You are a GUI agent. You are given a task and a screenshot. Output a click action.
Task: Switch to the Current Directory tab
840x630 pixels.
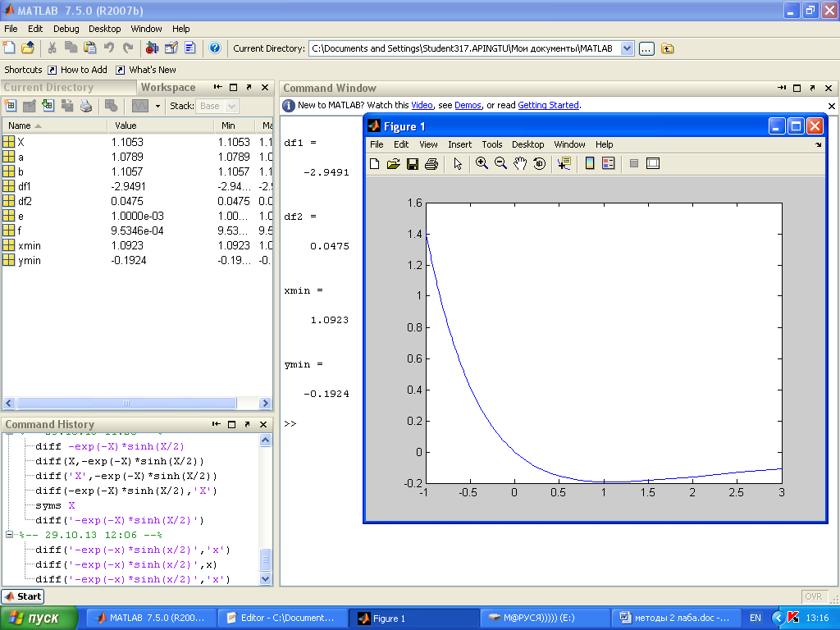point(69,87)
